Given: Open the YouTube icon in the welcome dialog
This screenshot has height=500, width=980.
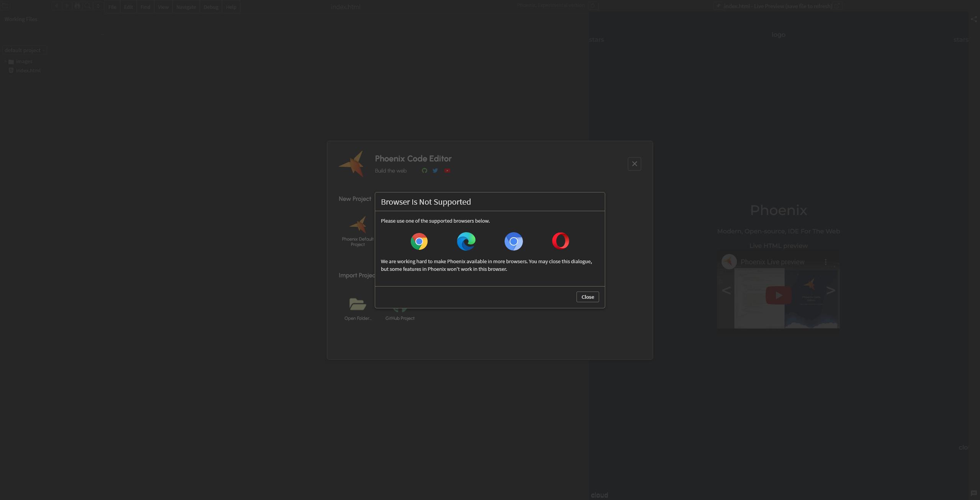Looking at the screenshot, I should 447,171.
